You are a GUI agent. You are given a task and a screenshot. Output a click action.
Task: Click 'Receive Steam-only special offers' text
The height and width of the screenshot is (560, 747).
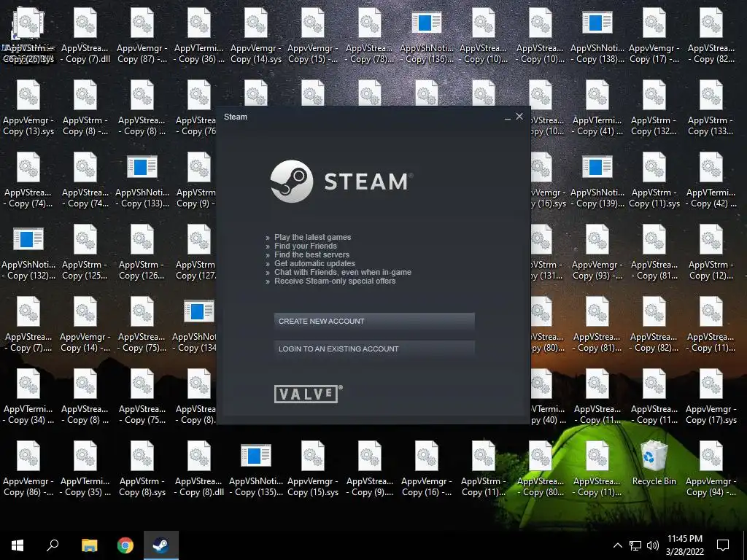coord(335,281)
